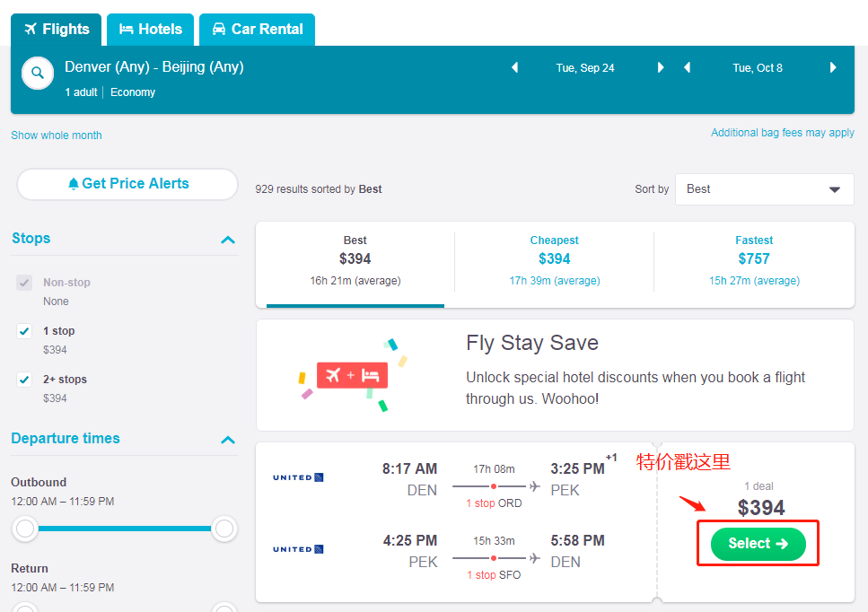Open the Car Rental tab
Screen dimensions: 868x612
(257, 30)
